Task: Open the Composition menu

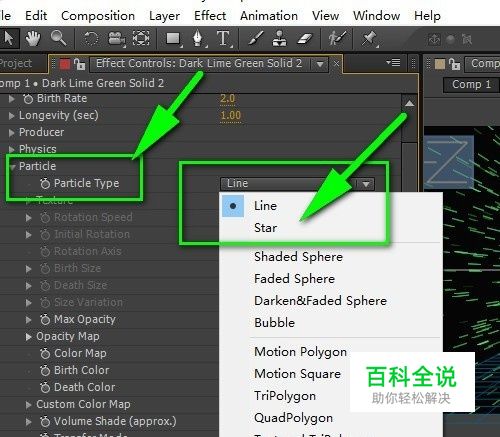Action: [98, 16]
